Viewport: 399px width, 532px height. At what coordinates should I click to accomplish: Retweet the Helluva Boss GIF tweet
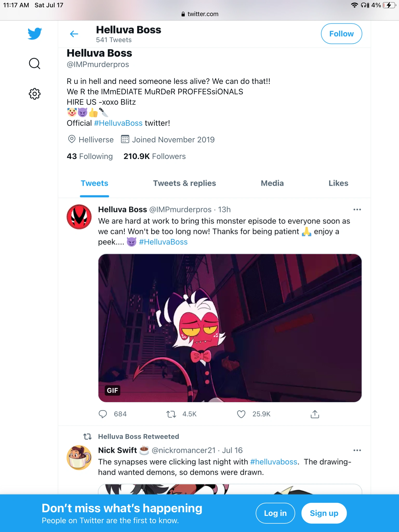tap(171, 414)
